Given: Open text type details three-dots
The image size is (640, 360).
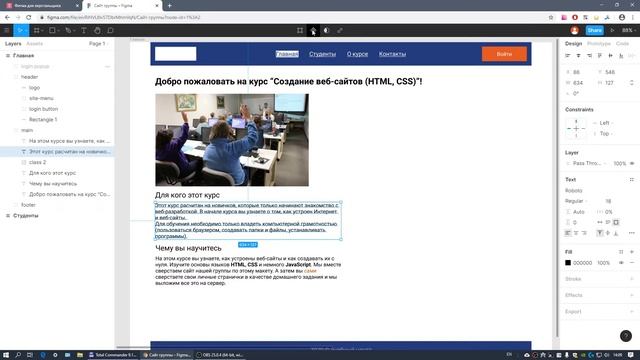Looking at the screenshot, I should click(x=631, y=233).
